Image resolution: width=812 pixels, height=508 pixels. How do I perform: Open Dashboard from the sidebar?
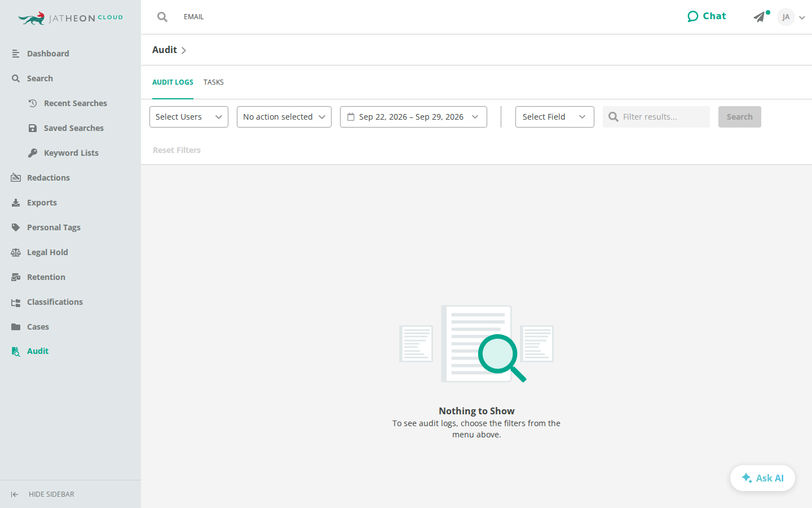48,54
